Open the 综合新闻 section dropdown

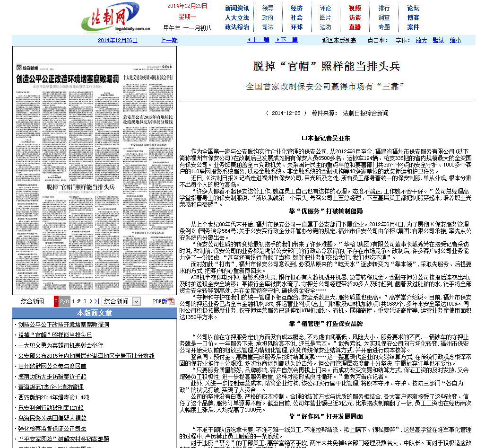(x=121, y=301)
